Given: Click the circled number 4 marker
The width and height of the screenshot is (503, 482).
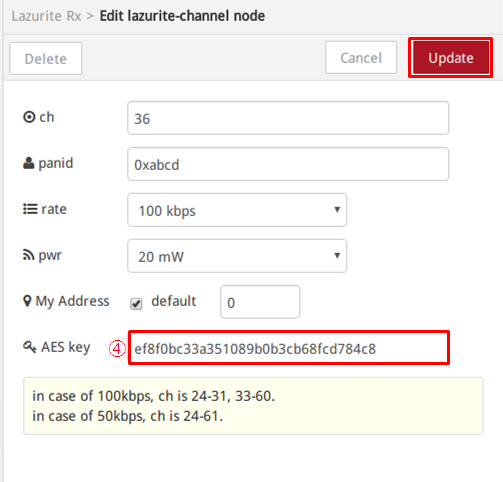Looking at the screenshot, I should click(117, 349).
